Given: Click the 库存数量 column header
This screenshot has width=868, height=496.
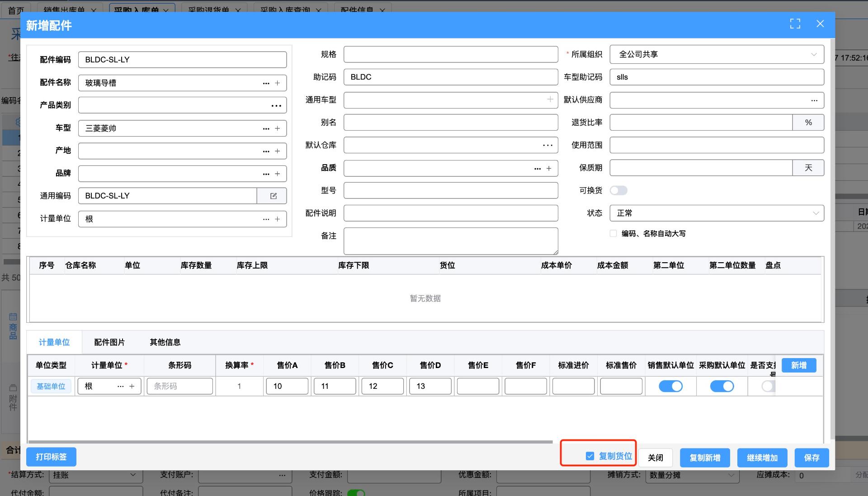Looking at the screenshot, I should click(196, 265).
